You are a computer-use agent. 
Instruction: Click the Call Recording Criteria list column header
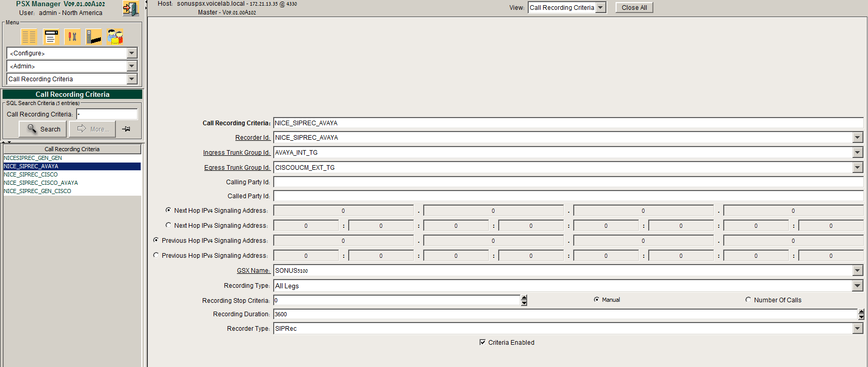(x=72, y=149)
